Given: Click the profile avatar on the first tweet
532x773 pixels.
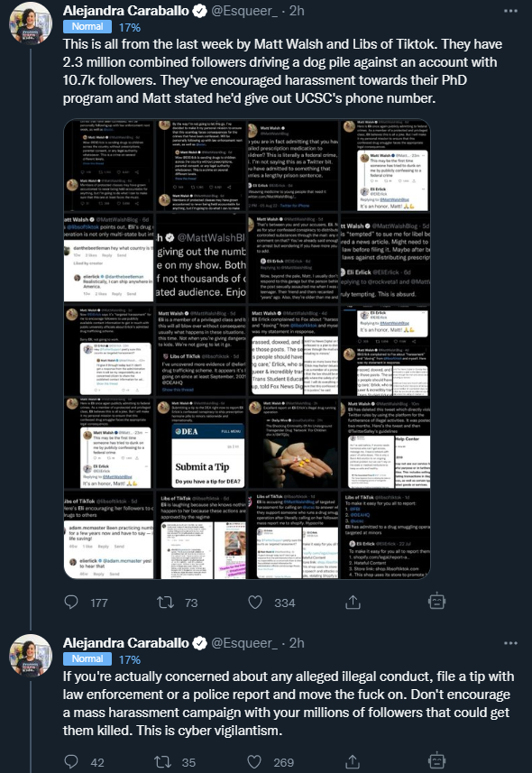Looking at the screenshot, I should pos(31,23).
